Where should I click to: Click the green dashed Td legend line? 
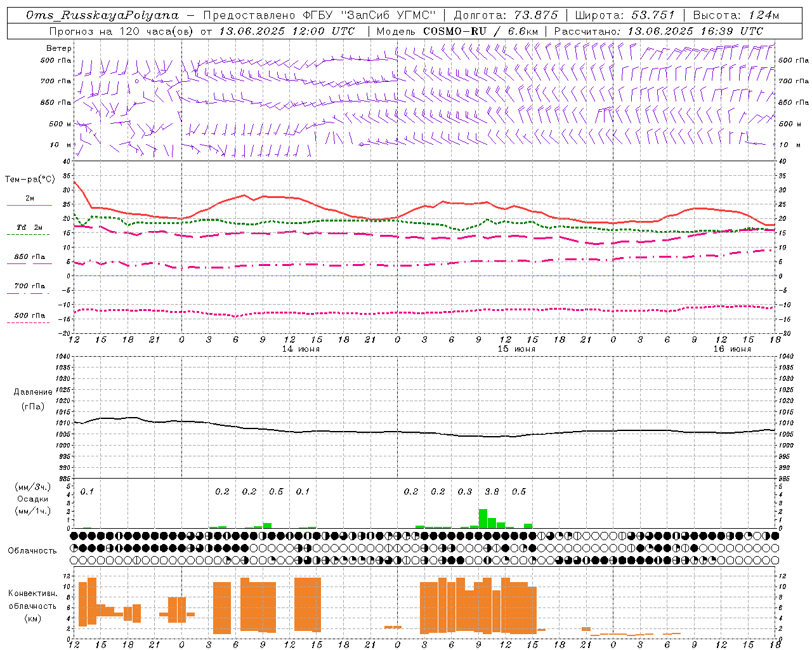tap(28, 234)
